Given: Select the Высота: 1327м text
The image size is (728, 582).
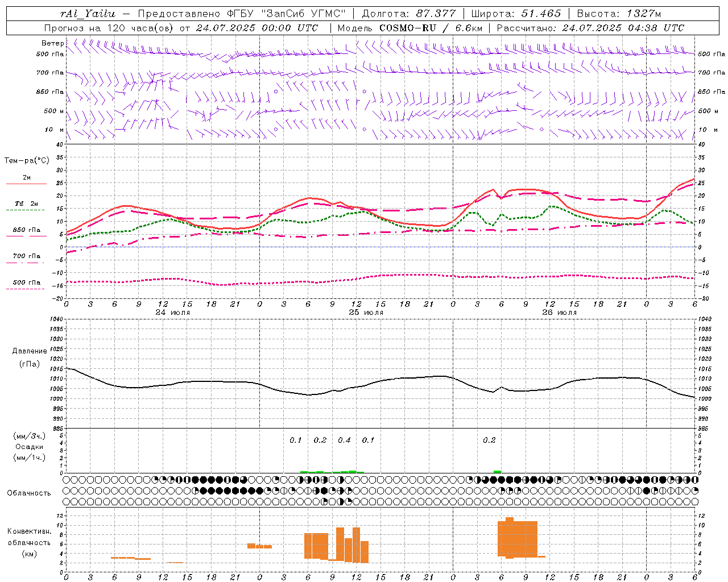Looking at the screenshot, I should [619, 14].
